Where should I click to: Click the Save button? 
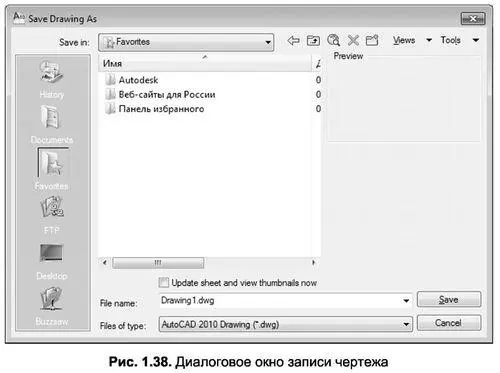click(x=449, y=299)
